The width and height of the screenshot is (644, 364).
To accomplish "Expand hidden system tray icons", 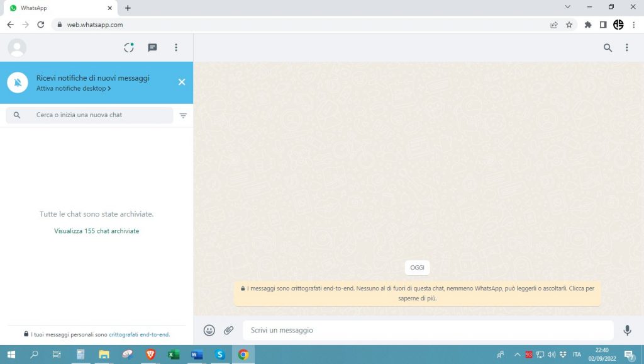I will pos(517,355).
